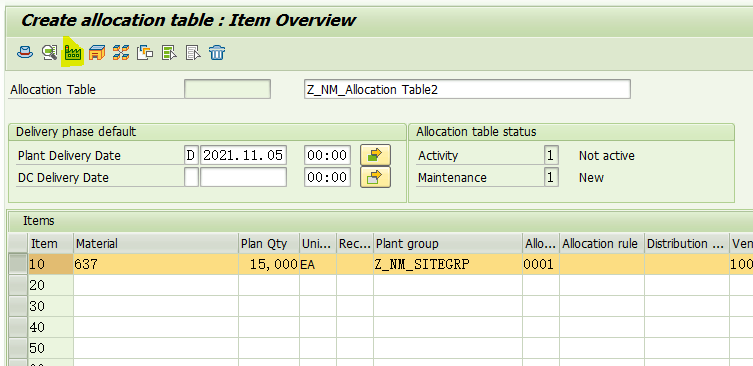The image size is (753, 366).
Task: Click the Allocation Table number field
Action: click(228, 89)
